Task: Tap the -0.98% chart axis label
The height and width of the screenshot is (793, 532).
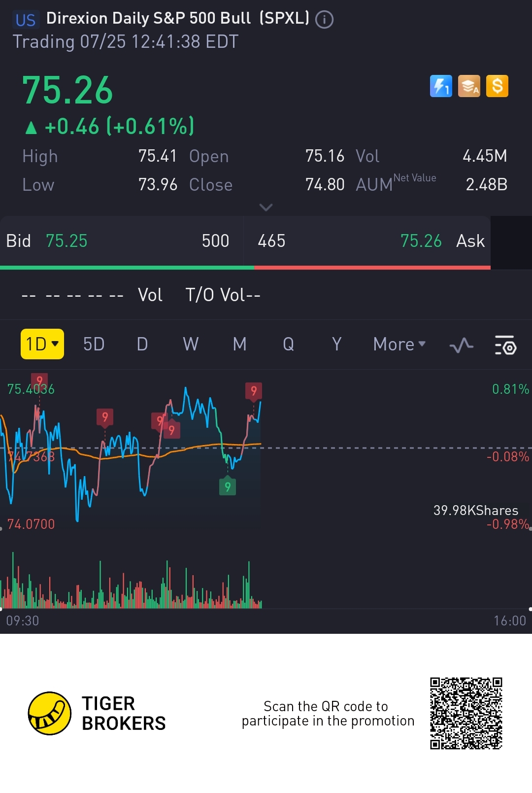Action: (x=507, y=524)
